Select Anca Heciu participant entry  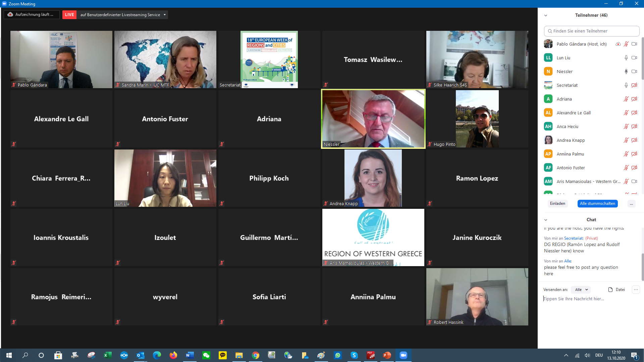click(567, 126)
